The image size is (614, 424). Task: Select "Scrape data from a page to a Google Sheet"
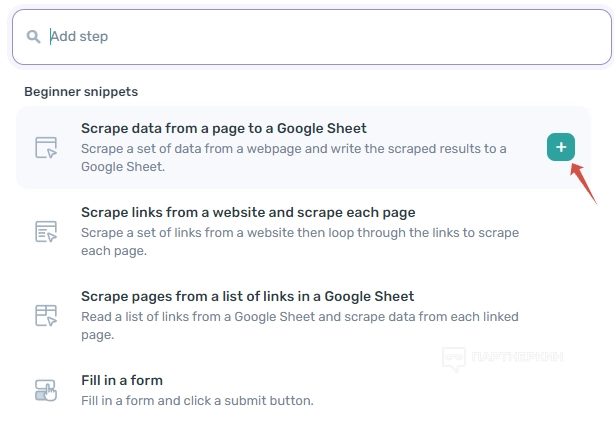coord(223,128)
